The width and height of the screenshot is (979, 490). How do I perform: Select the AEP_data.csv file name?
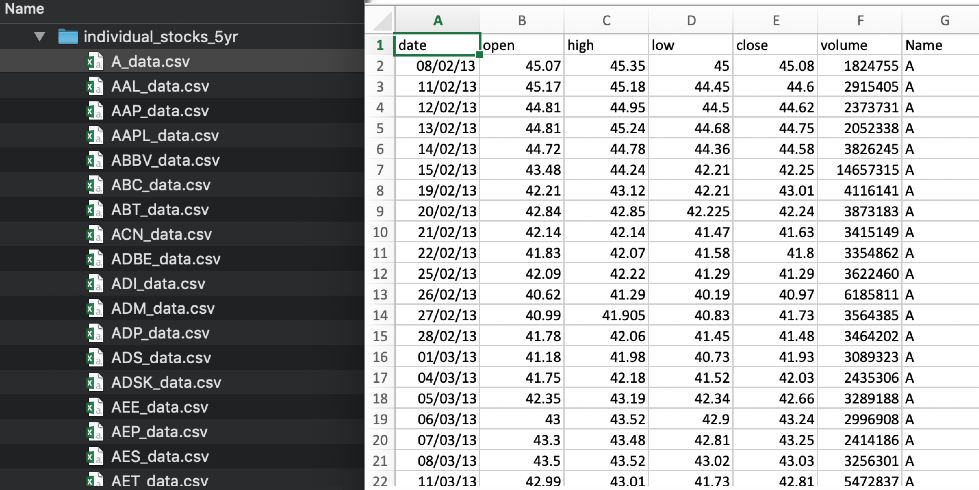coord(159,432)
